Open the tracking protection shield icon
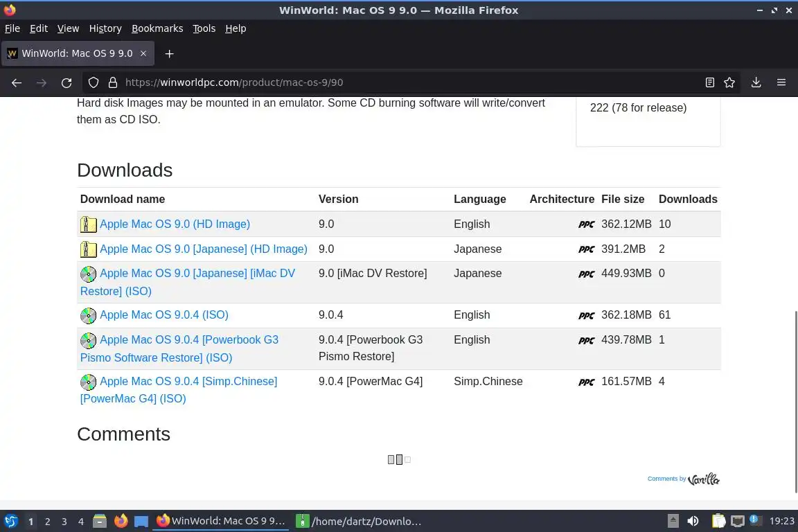 (93, 82)
